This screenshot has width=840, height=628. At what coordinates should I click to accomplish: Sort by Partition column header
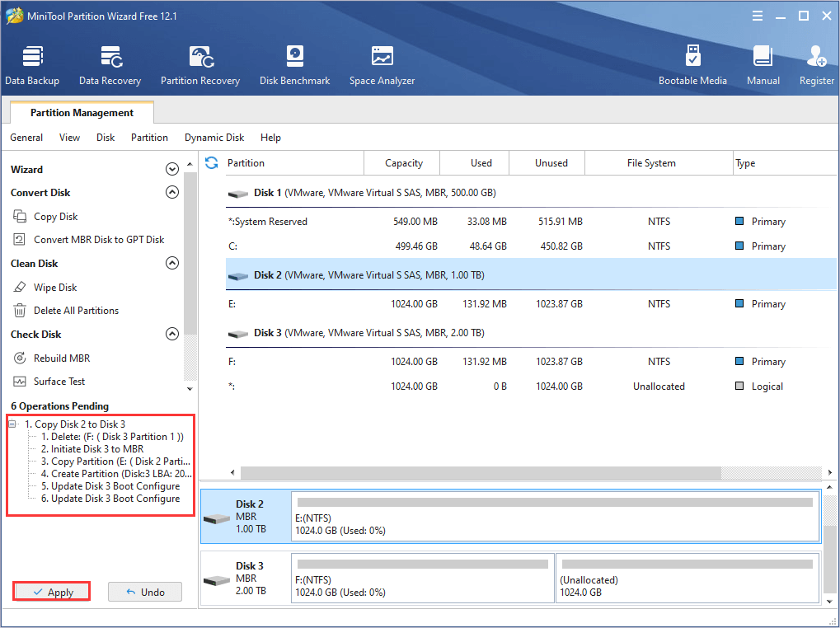(294, 162)
